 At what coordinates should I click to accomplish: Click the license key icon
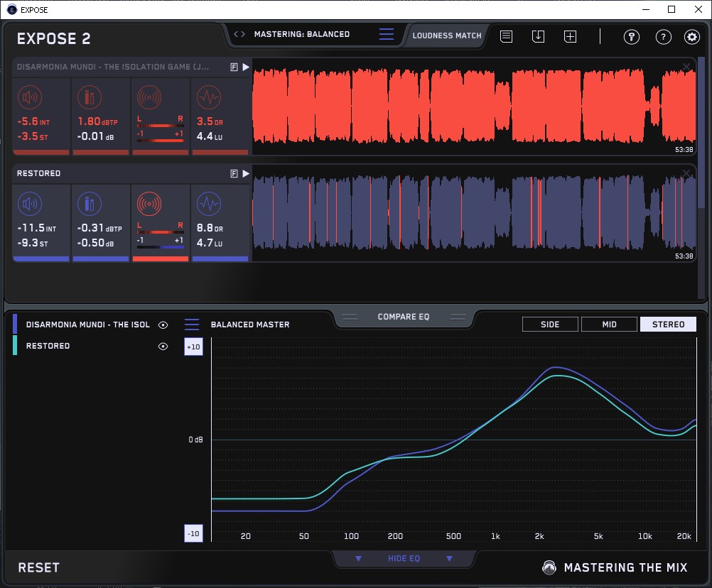[x=632, y=37]
